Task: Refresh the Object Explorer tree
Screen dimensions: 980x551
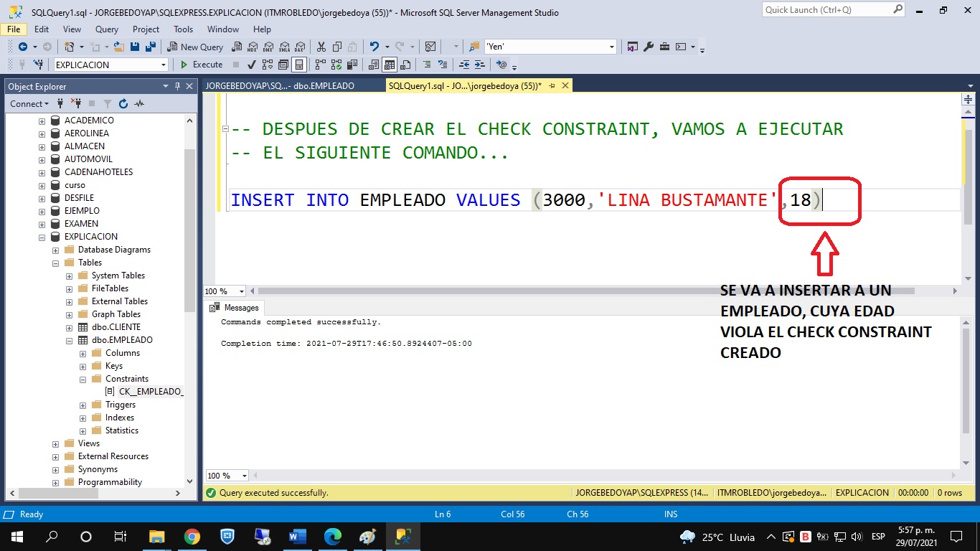Action: (123, 103)
